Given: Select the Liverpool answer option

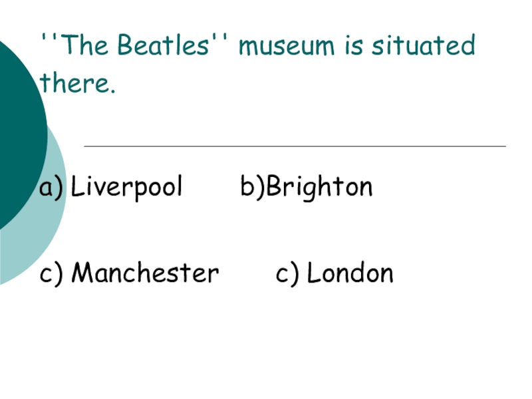Looking at the screenshot, I should pos(126,188).
